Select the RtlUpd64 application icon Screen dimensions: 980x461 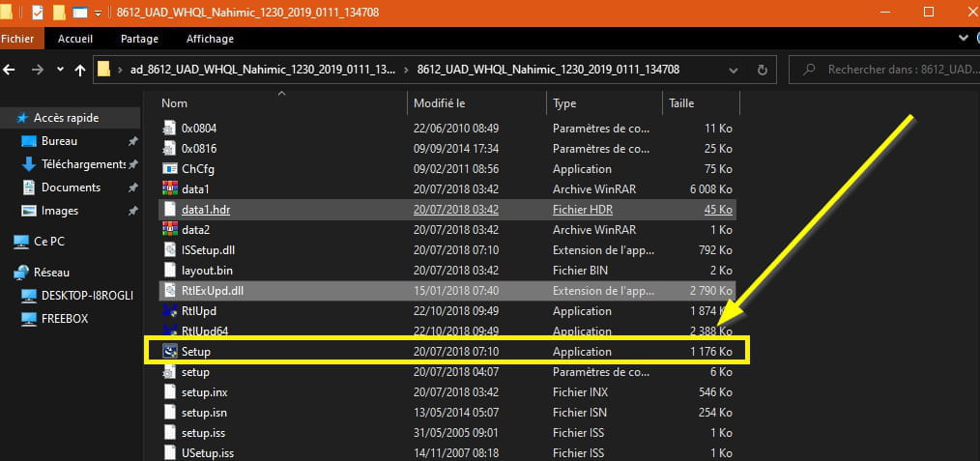169,330
